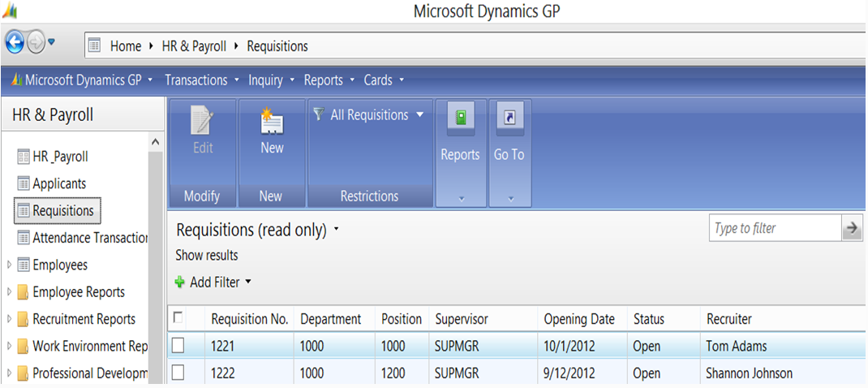Click the Employee Reports folder icon

(23, 292)
